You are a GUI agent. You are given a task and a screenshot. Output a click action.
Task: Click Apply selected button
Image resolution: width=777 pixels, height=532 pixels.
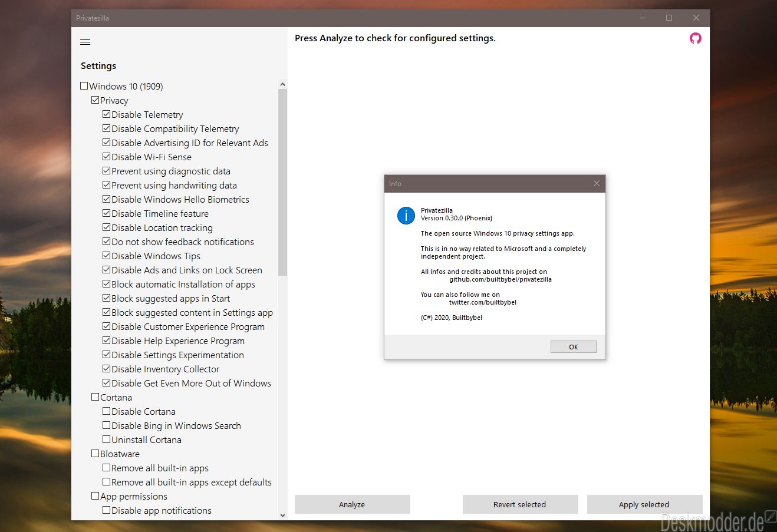(644, 504)
